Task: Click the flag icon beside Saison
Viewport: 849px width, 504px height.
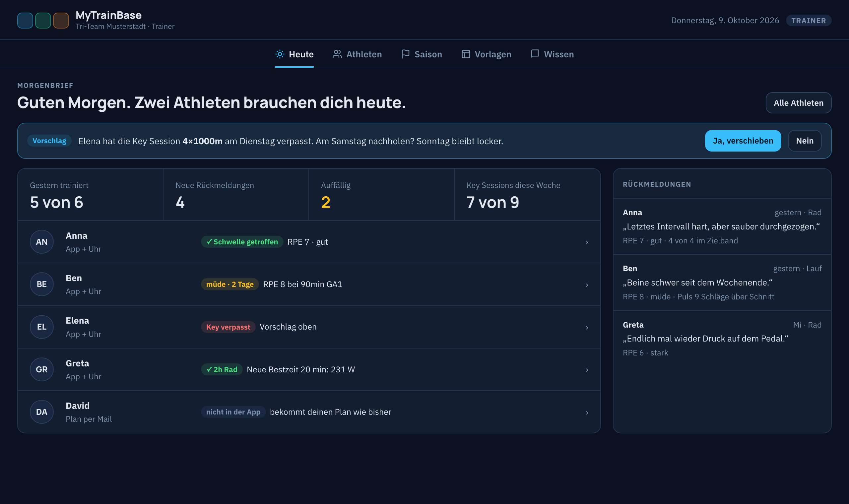Action: click(406, 54)
